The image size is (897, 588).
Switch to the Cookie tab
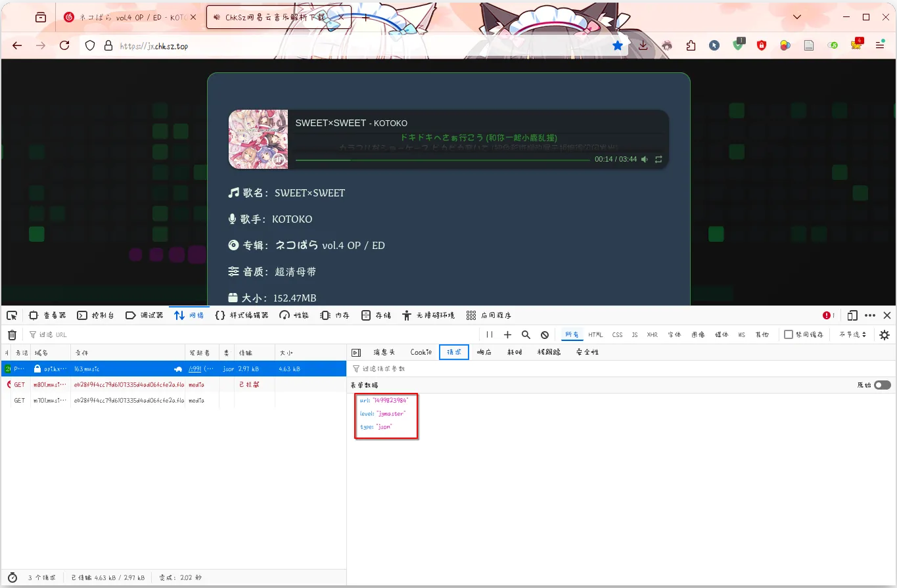[x=420, y=352]
